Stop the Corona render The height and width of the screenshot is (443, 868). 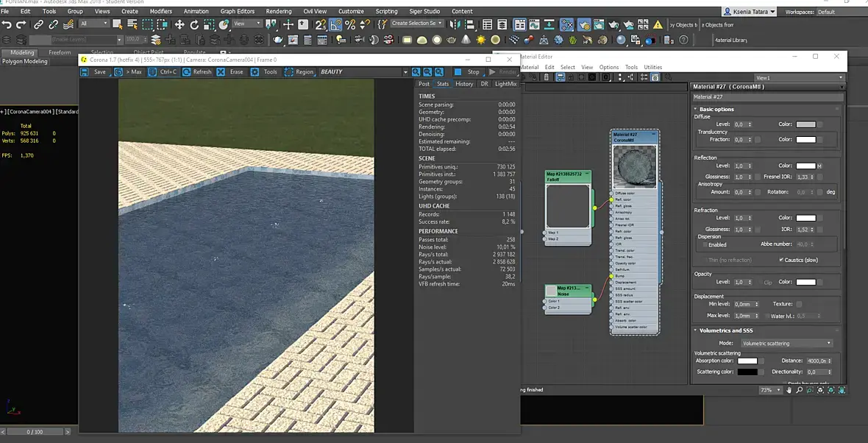pos(467,72)
